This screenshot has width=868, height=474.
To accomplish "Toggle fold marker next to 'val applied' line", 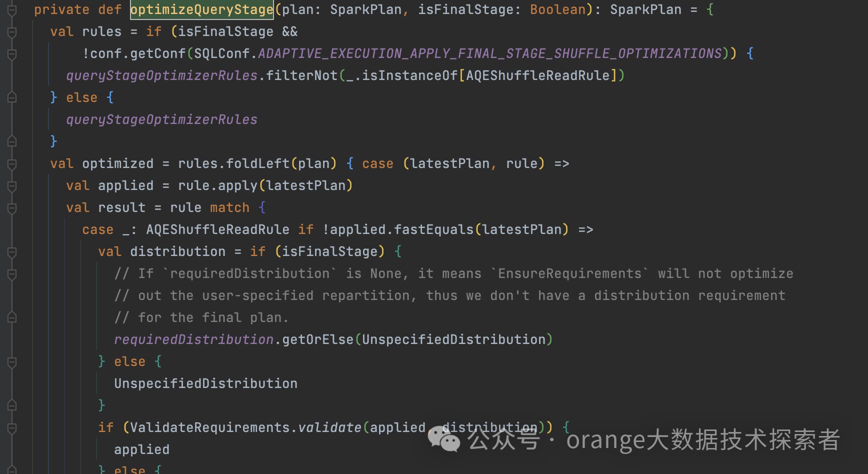I will pos(12,186).
